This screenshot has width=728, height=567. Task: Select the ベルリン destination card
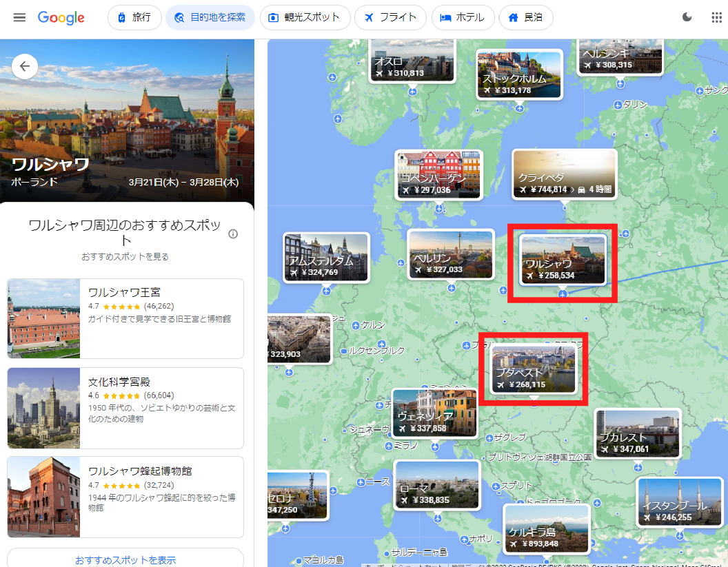click(x=451, y=254)
